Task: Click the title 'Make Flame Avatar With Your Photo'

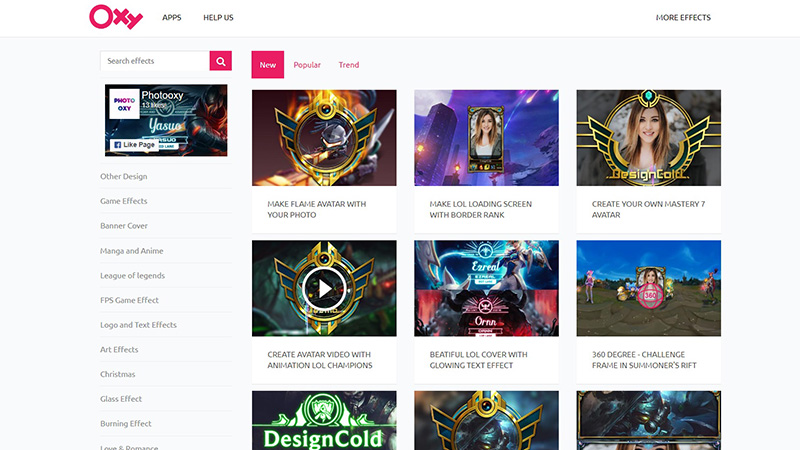Action: [316, 209]
